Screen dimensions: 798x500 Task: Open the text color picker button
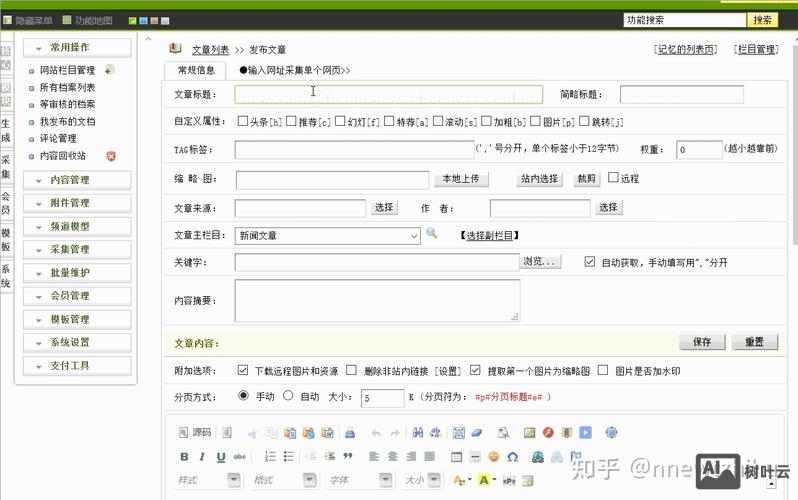462,480
